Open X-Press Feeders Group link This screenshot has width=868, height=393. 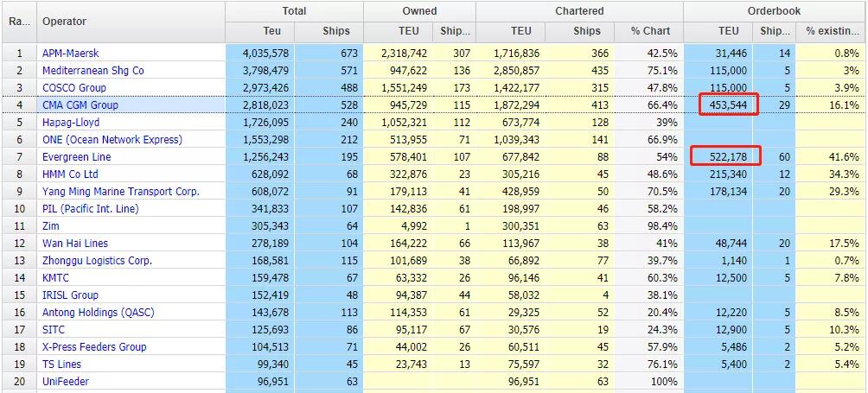click(94, 346)
